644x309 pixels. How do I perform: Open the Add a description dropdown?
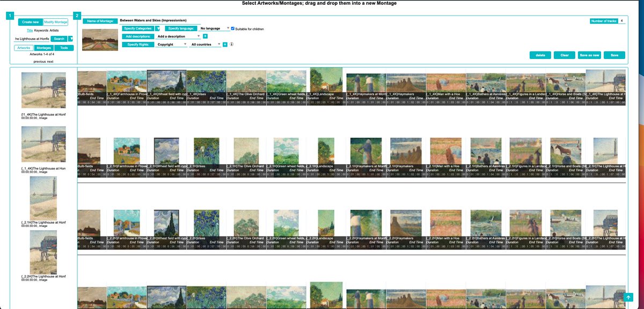tap(179, 36)
